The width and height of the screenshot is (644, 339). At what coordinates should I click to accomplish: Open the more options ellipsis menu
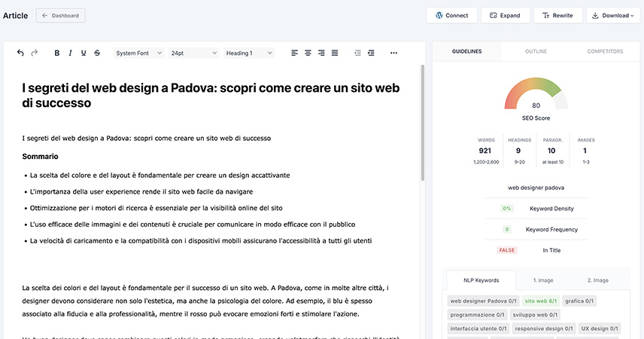tap(393, 53)
